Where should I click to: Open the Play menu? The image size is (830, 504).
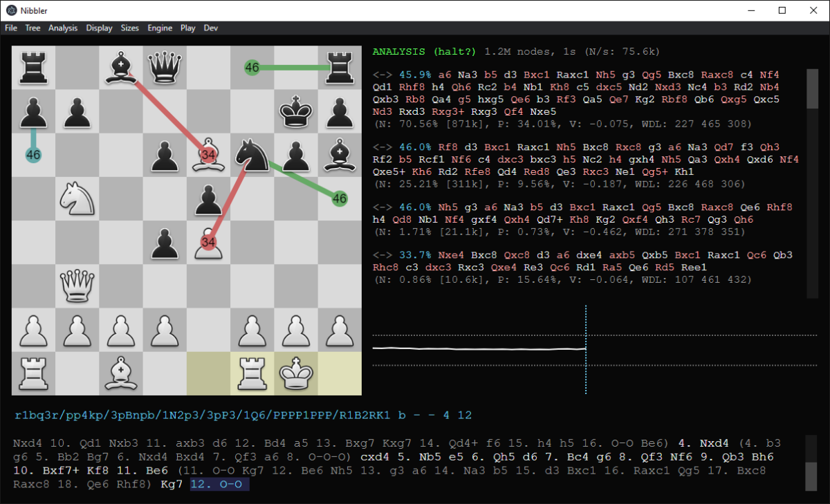[188, 28]
